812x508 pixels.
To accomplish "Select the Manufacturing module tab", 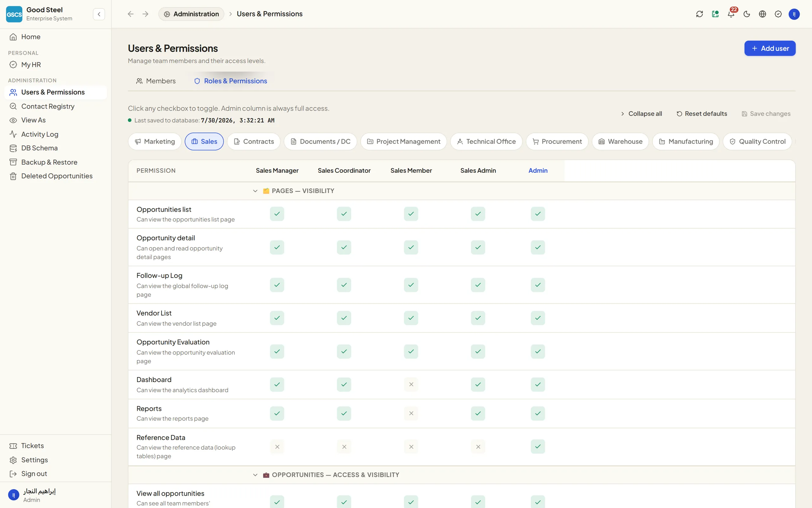I will pyautogui.click(x=686, y=142).
